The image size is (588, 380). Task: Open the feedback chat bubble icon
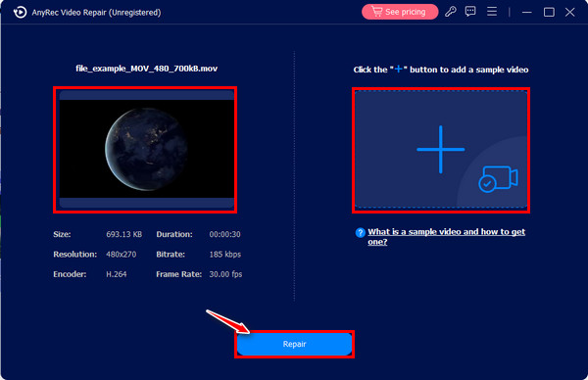point(470,12)
